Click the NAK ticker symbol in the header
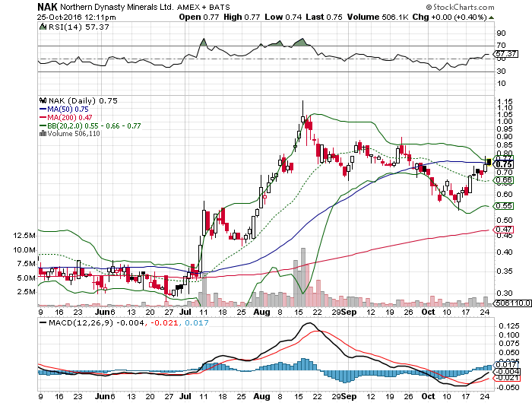This screenshot has height=403, width=532. pyautogui.click(x=49, y=6)
